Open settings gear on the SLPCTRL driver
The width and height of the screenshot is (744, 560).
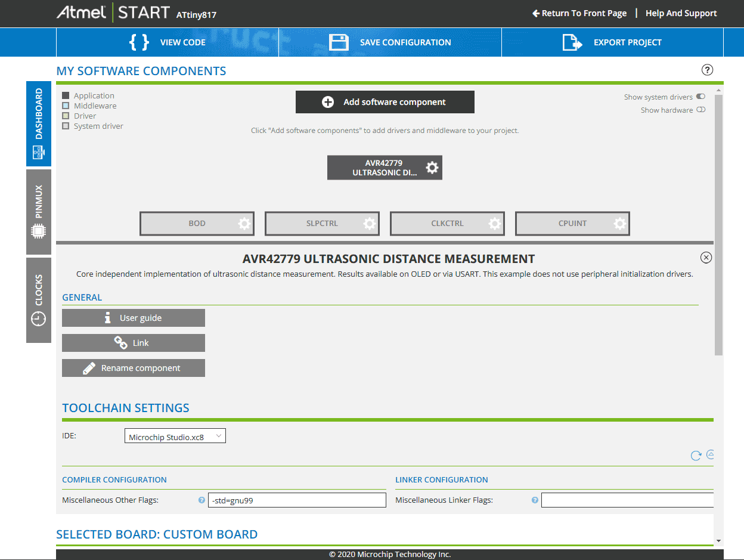pyautogui.click(x=370, y=224)
